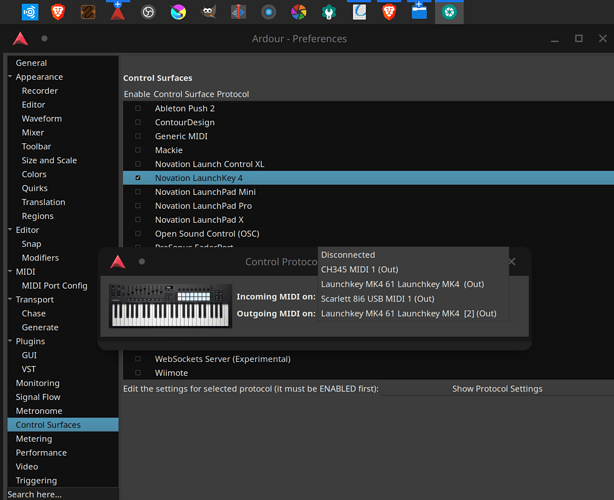Close the Control Protocol dialog
This screenshot has height=500, width=614.
512,262
